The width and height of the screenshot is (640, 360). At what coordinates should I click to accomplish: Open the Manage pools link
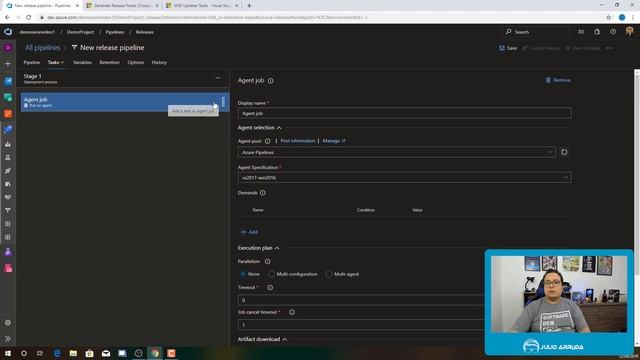tap(334, 141)
